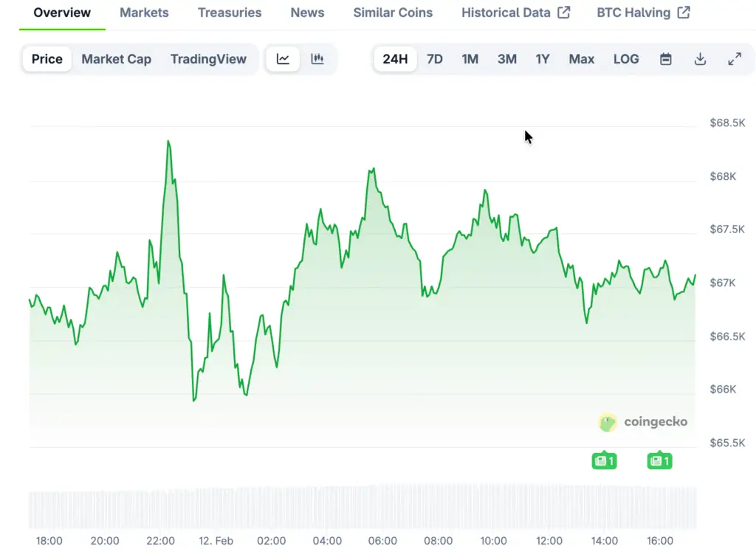The width and height of the screenshot is (756, 549).
Task: Switch to candlestick chart icon
Action: 317,59
